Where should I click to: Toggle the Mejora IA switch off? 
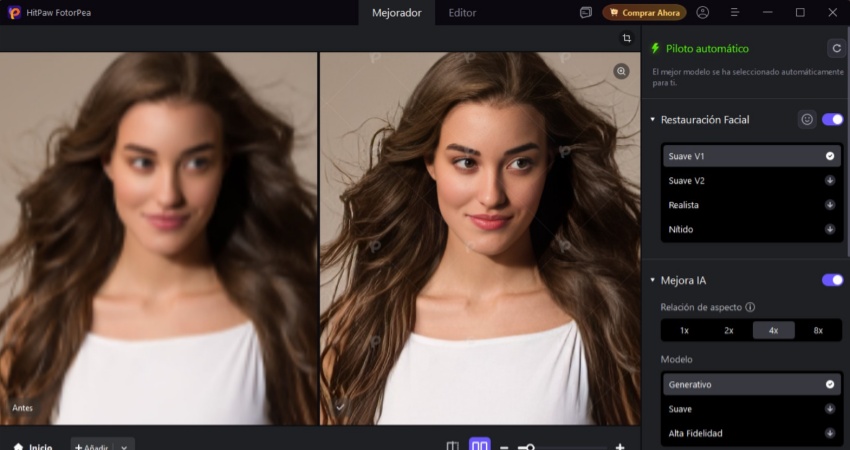click(x=833, y=280)
